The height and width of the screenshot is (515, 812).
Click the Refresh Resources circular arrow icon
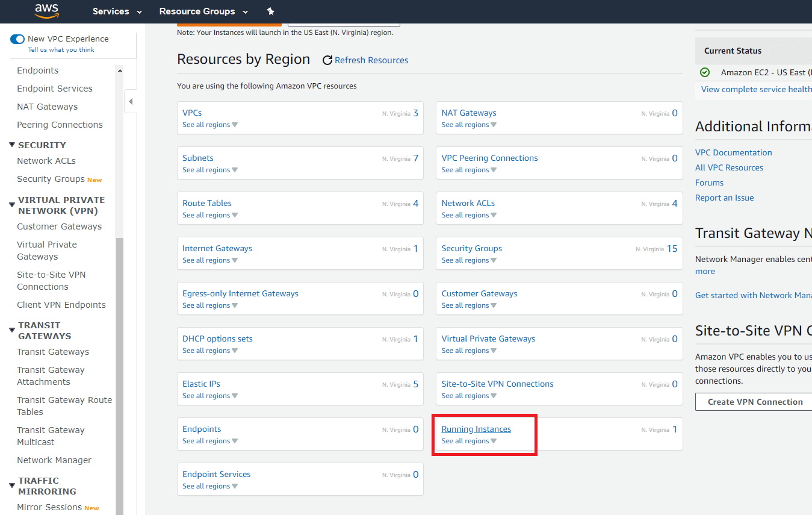[327, 60]
